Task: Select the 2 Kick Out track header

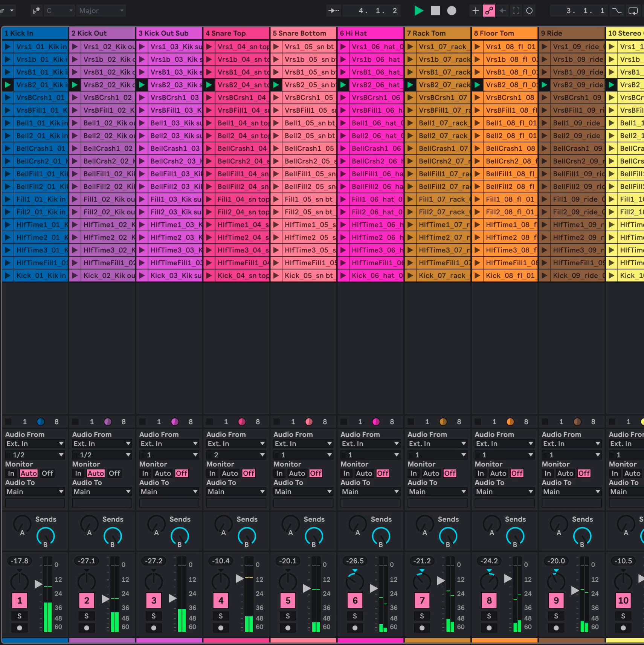Action: click(x=102, y=33)
